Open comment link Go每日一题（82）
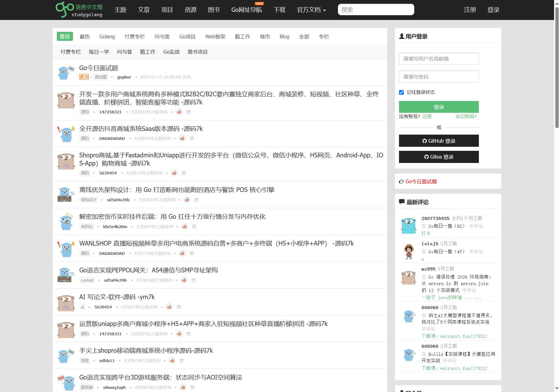 [446, 226]
